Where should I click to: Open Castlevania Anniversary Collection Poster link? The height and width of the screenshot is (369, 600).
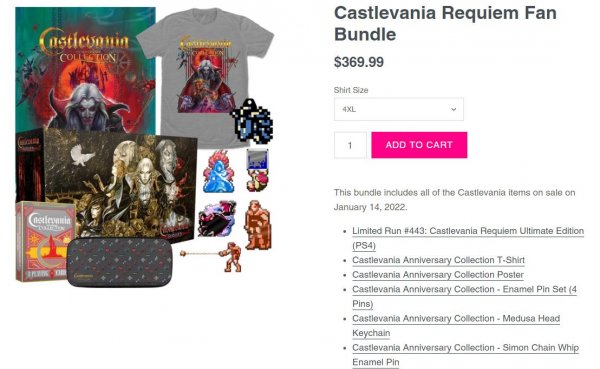(x=438, y=275)
